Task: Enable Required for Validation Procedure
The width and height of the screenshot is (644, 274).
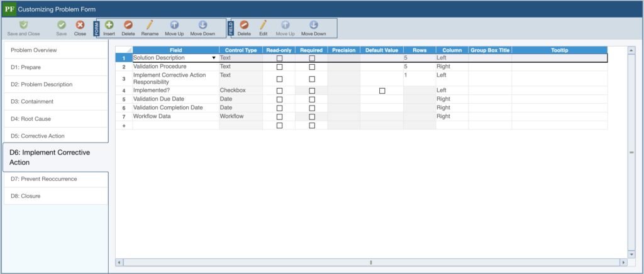Action: (312, 67)
